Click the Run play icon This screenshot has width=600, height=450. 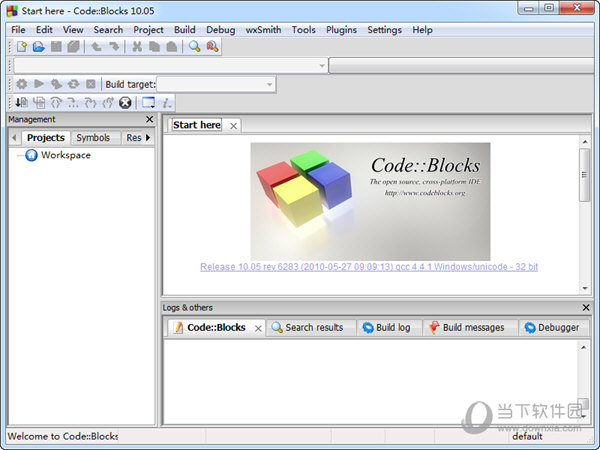[39, 83]
